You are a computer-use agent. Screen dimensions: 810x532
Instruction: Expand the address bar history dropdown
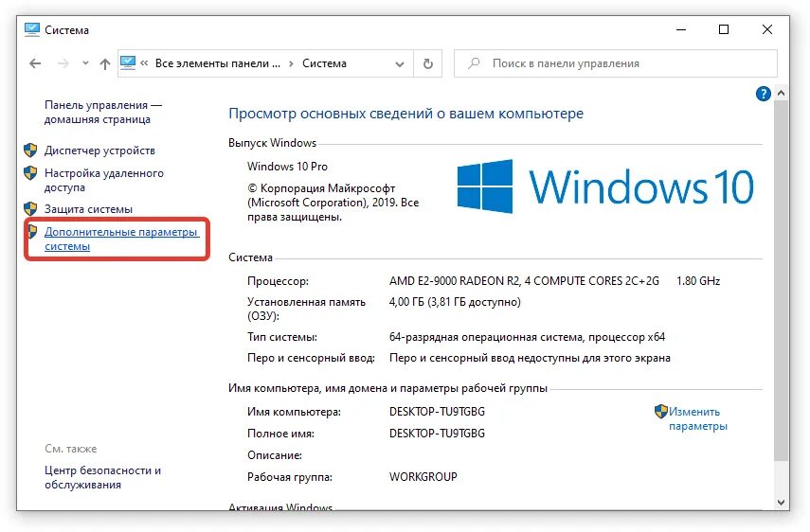pos(400,64)
